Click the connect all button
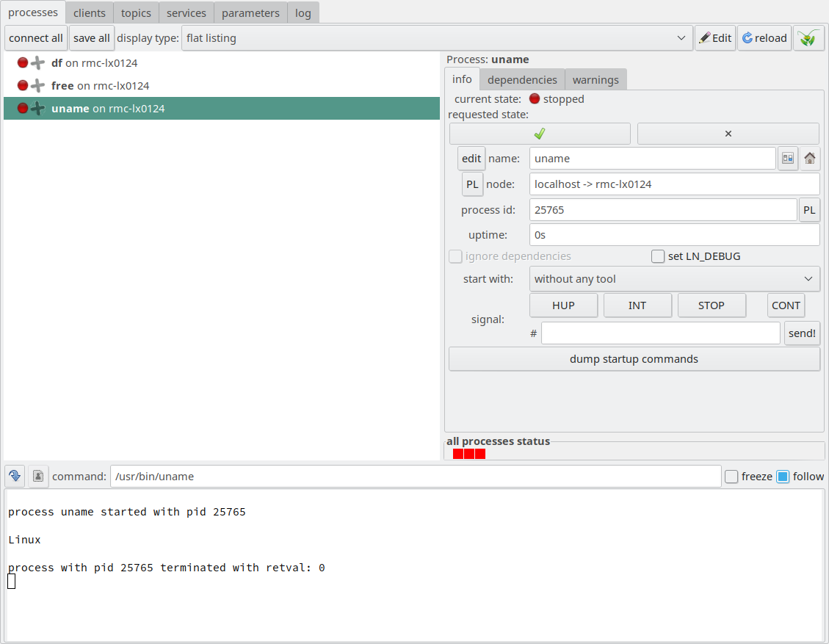Image resolution: width=829 pixels, height=644 pixels. [x=36, y=38]
